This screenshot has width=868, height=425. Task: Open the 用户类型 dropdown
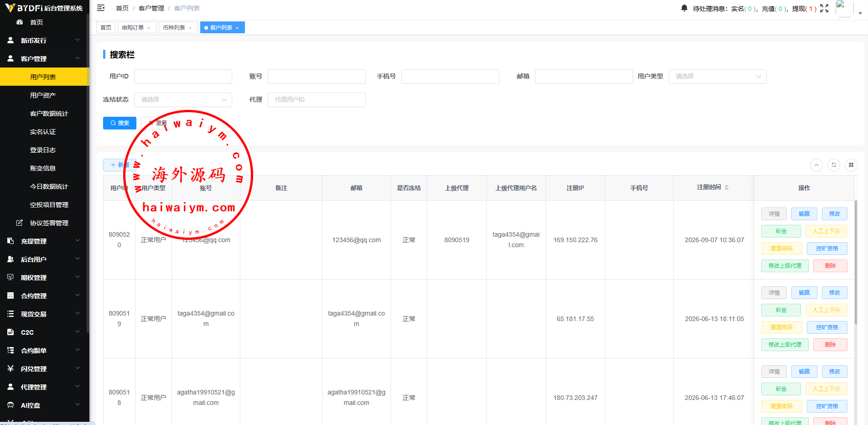click(x=717, y=77)
